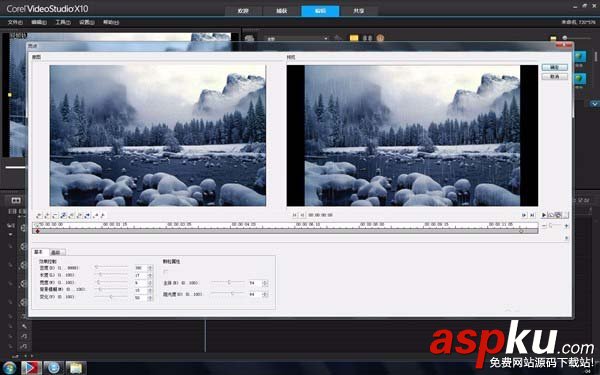The width and height of the screenshot is (600, 375).
Task: Select the start keyframe diamond on timeline
Action: [38, 231]
